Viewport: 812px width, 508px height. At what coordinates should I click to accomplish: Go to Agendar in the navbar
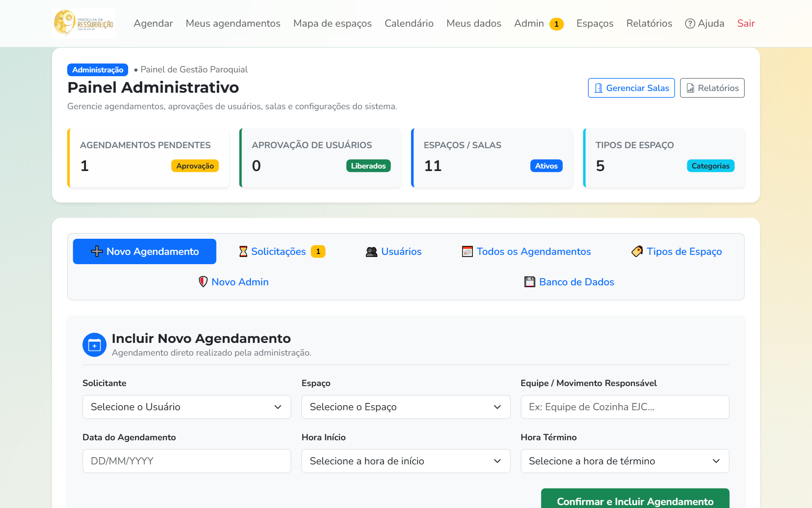point(153,24)
